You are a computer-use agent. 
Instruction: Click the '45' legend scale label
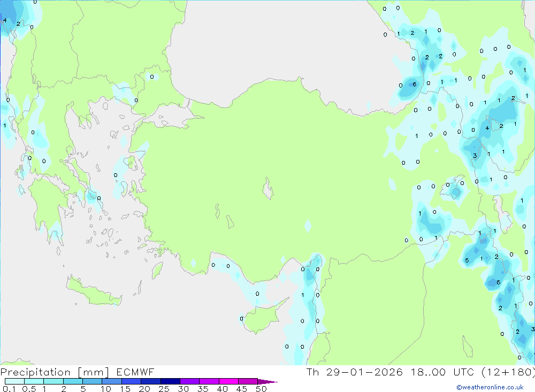[x=242, y=389]
